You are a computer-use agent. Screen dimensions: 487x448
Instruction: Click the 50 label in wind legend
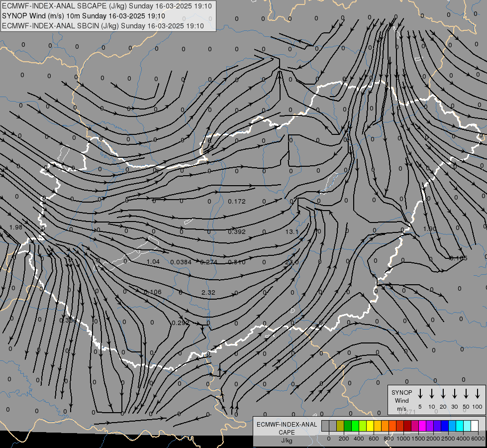[x=466, y=407]
